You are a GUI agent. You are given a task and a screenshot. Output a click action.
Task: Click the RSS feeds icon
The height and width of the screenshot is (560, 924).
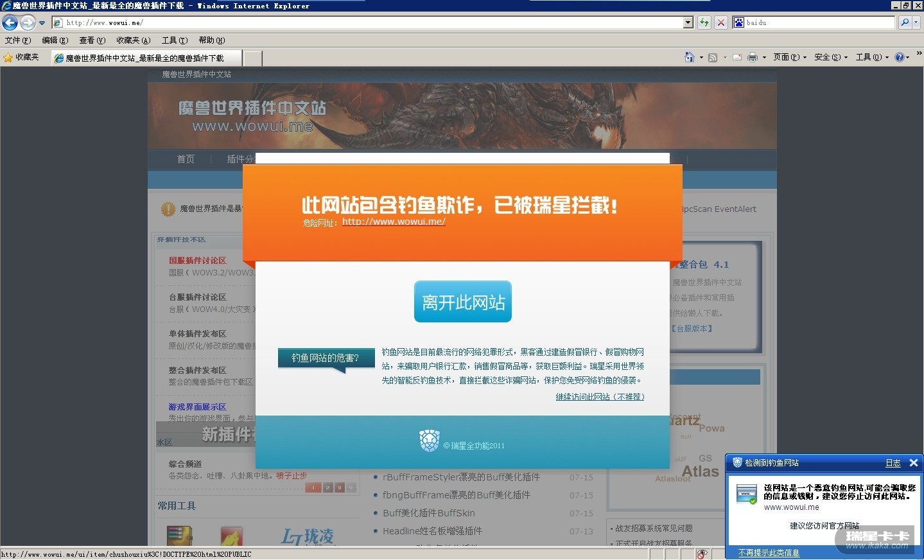click(x=713, y=57)
